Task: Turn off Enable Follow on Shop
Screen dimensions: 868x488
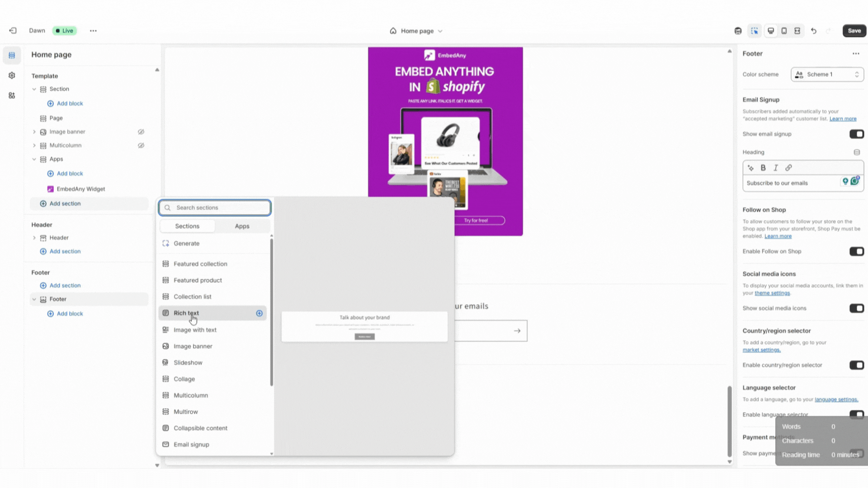Action: (856, 252)
